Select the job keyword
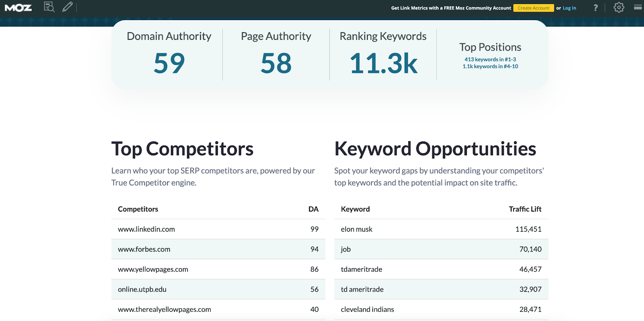The image size is (644, 321). [x=346, y=249]
